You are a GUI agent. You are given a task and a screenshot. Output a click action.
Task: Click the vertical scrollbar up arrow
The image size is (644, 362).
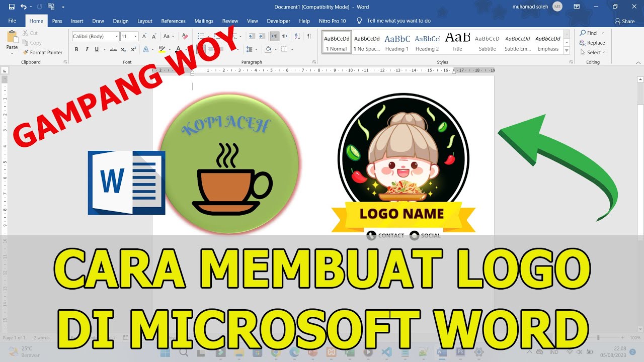tap(640, 79)
